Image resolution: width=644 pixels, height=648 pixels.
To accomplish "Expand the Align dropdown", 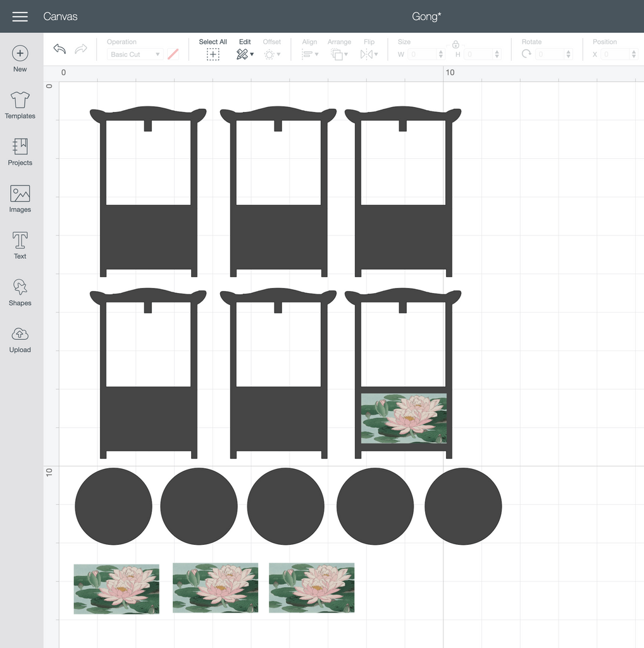I will tap(309, 54).
